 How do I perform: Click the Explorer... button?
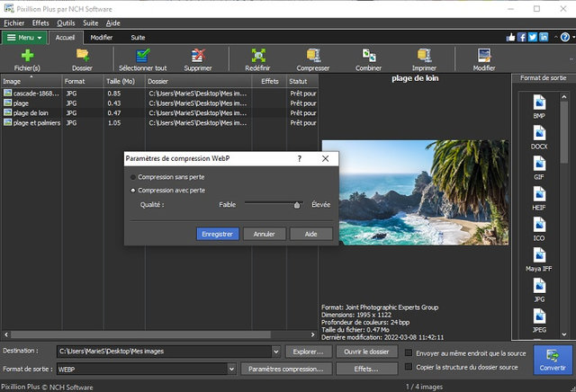pos(308,352)
